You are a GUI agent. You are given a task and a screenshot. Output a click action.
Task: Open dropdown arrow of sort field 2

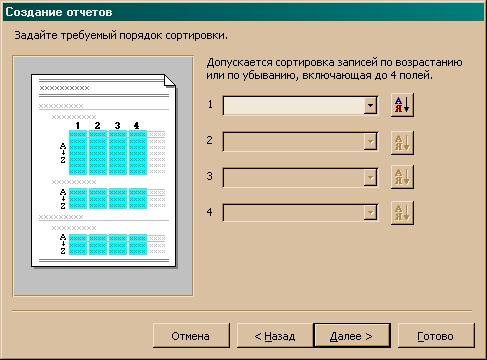click(x=370, y=142)
